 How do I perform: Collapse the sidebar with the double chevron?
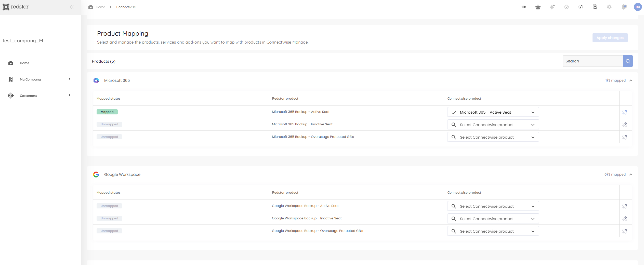point(71,7)
